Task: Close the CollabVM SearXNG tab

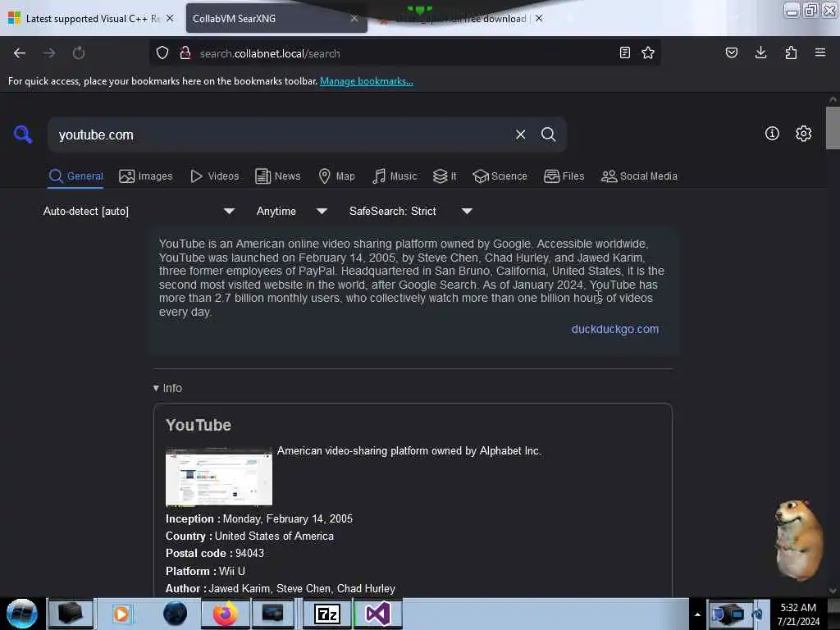Action: click(354, 18)
